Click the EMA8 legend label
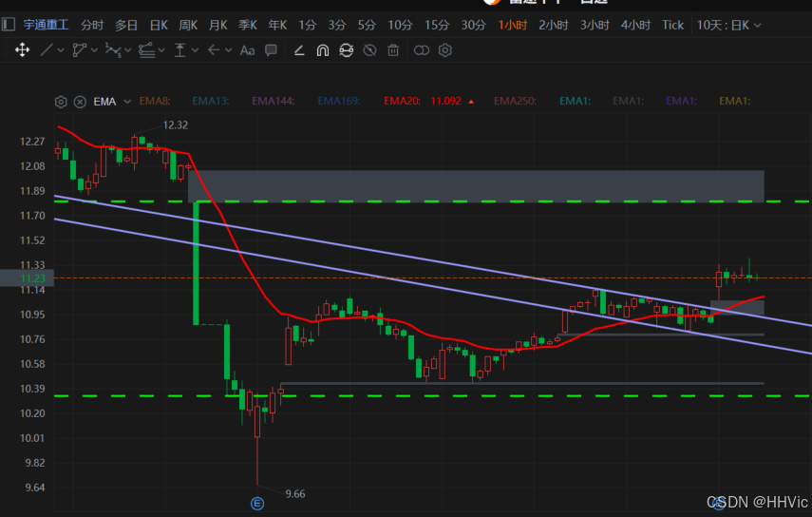 tap(155, 101)
